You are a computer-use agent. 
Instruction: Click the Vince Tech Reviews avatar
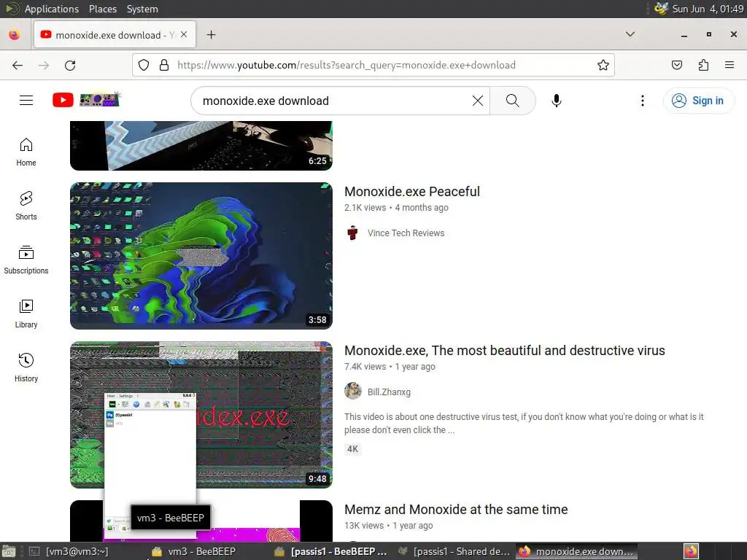[352, 233]
